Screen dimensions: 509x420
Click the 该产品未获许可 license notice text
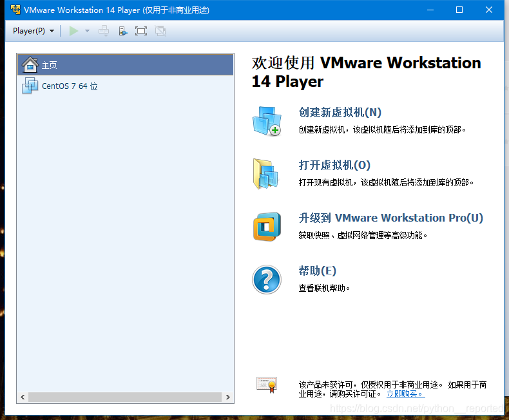pyautogui.click(x=392, y=389)
